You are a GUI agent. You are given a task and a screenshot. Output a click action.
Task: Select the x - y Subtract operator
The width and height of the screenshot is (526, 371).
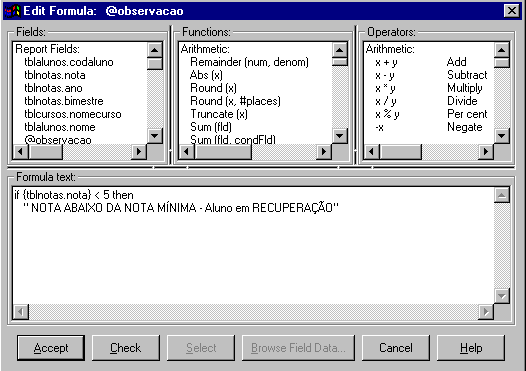click(x=431, y=75)
